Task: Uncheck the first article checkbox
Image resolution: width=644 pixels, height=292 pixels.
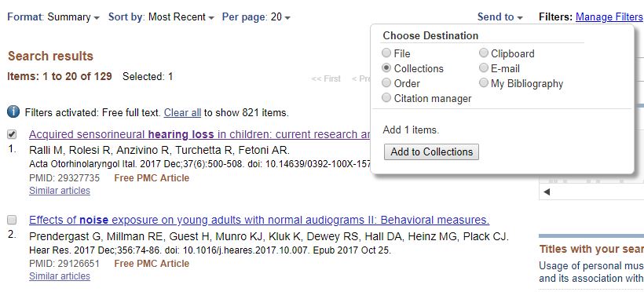Action: click(x=12, y=134)
